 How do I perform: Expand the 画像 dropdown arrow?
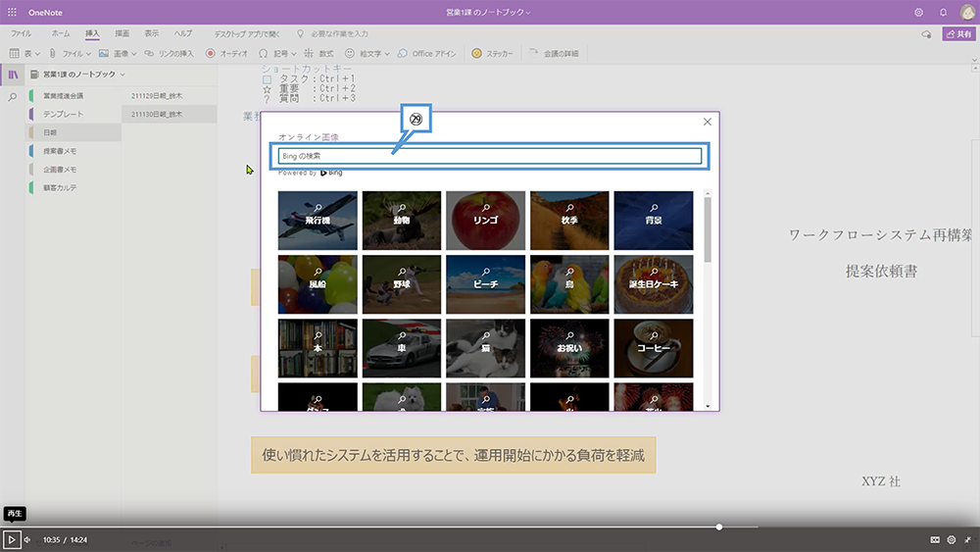[x=133, y=54]
